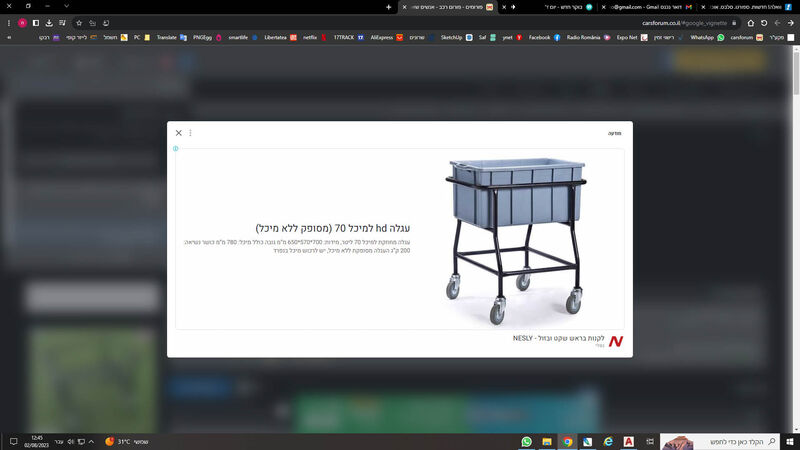Click the red NESLY N logo
Viewport: 800px width, 450px height.
tap(616, 341)
